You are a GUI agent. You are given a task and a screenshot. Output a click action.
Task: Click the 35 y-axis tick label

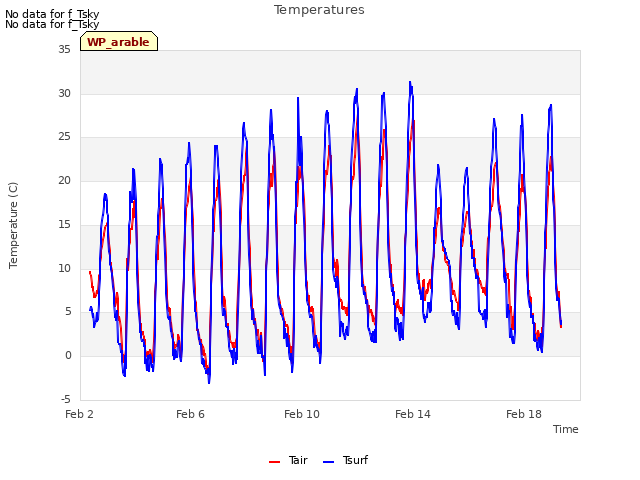tap(64, 49)
